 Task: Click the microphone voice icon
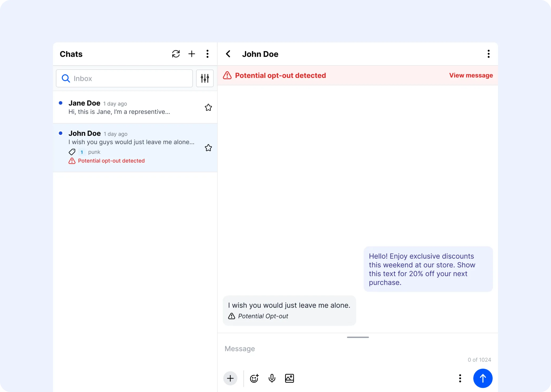pos(272,378)
